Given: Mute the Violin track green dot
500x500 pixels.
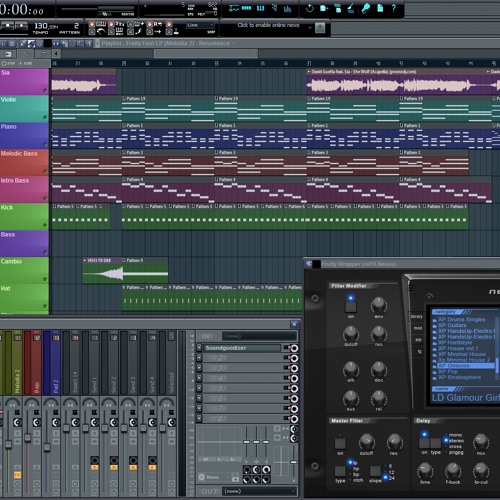Looking at the screenshot, I should (45, 117).
